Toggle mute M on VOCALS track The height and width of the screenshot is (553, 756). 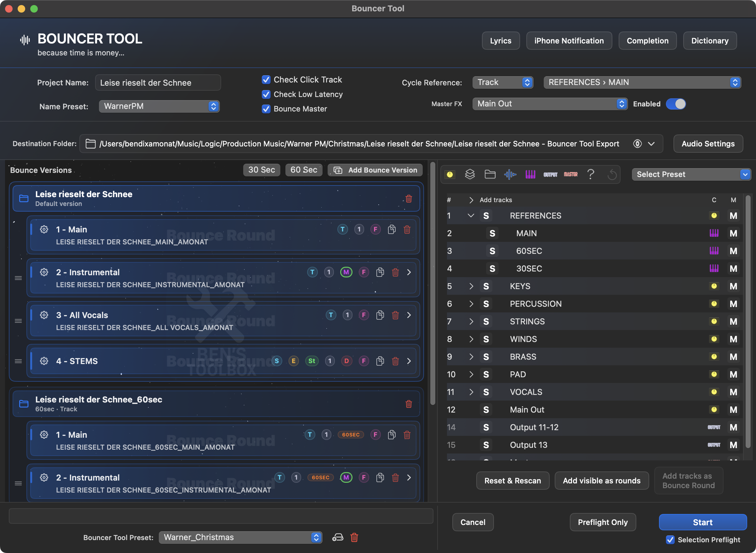click(733, 392)
